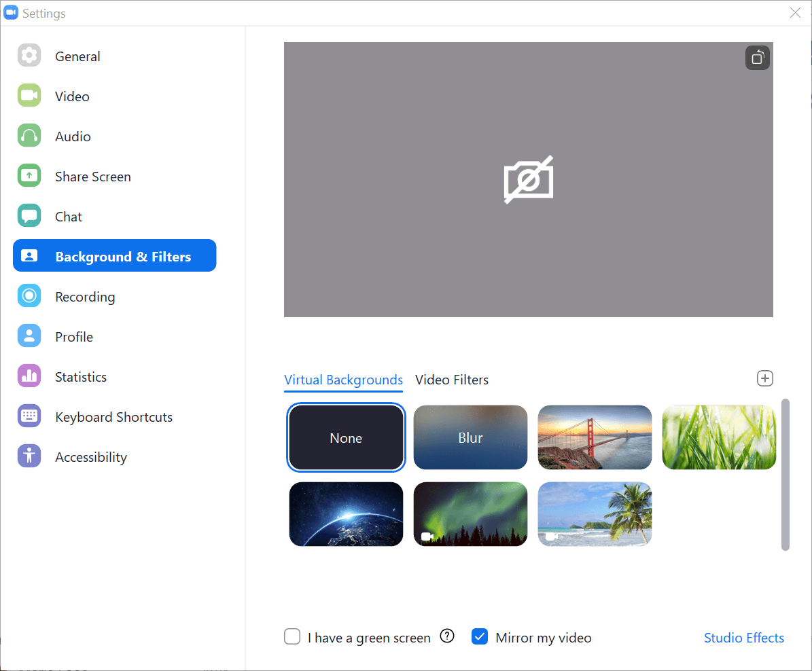
Task: Open Studio Effects
Action: 744,638
